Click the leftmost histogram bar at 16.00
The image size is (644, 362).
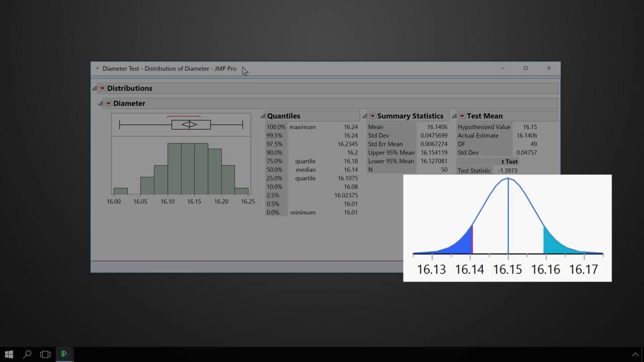[x=120, y=191]
